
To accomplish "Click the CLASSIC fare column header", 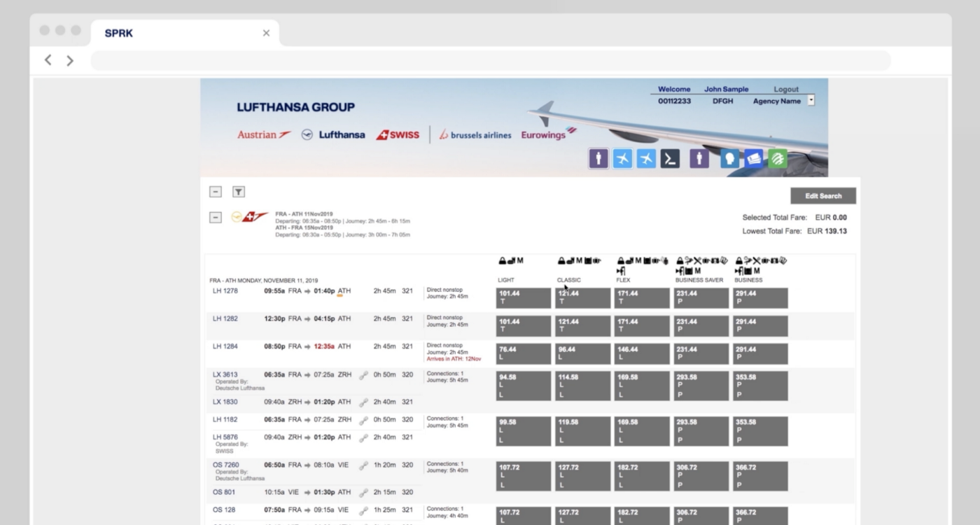I will pos(568,280).
